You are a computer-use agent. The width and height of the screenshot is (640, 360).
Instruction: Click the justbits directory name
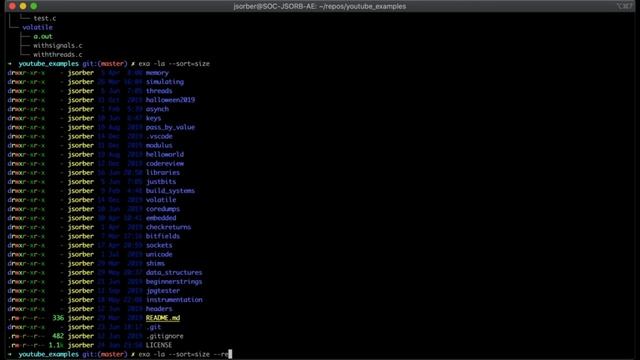pyautogui.click(x=161, y=182)
